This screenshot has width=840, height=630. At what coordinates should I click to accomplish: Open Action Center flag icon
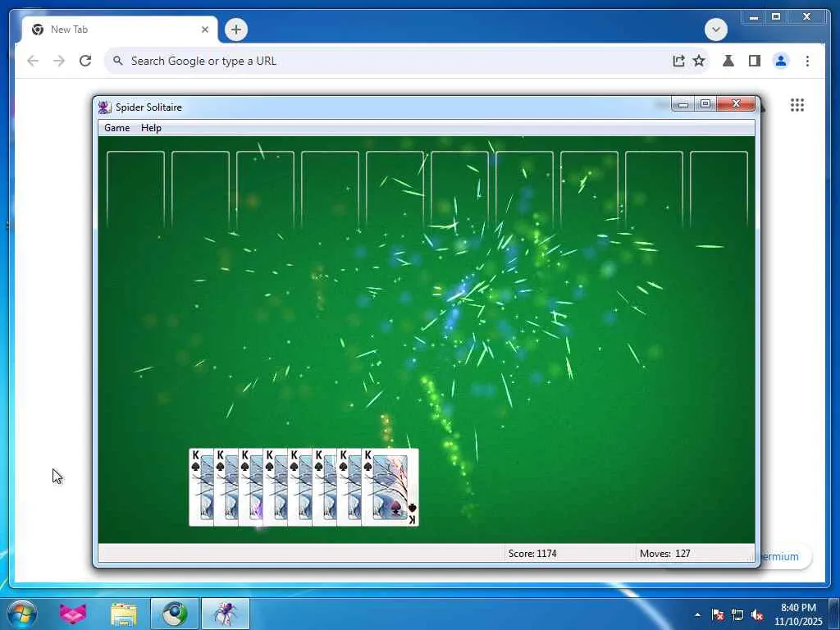[718, 614]
